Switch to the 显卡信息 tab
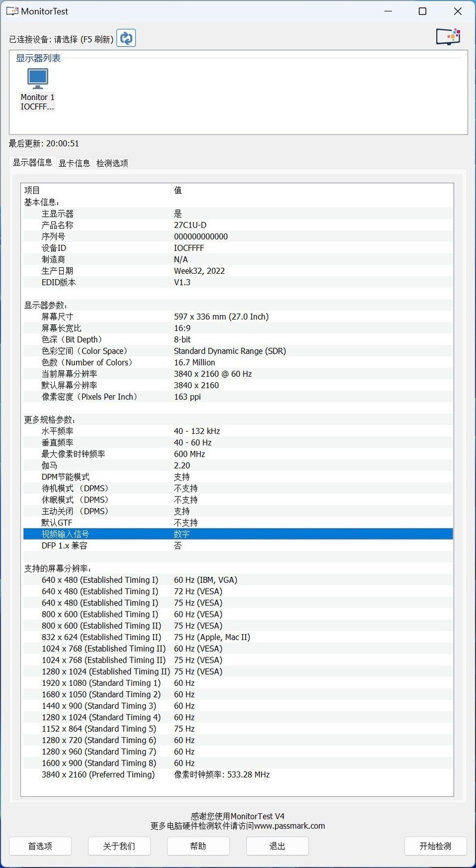 tap(74, 163)
